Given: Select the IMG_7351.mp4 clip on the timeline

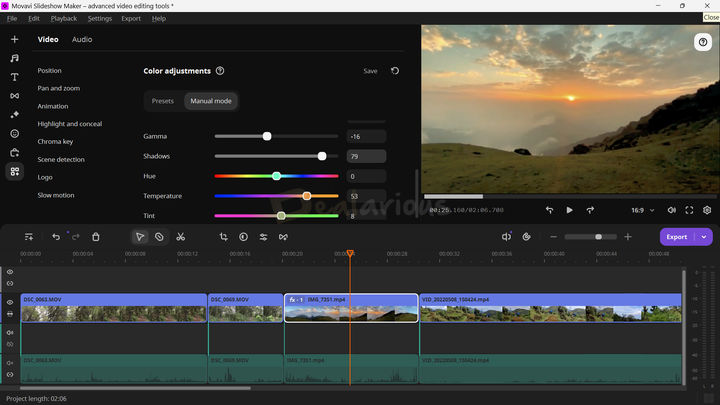Looking at the screenshot, I should point(351,308).
